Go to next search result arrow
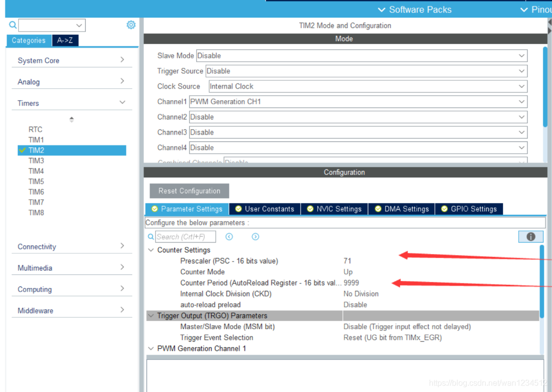Screen dimensions: 552x392 point(255,237)
